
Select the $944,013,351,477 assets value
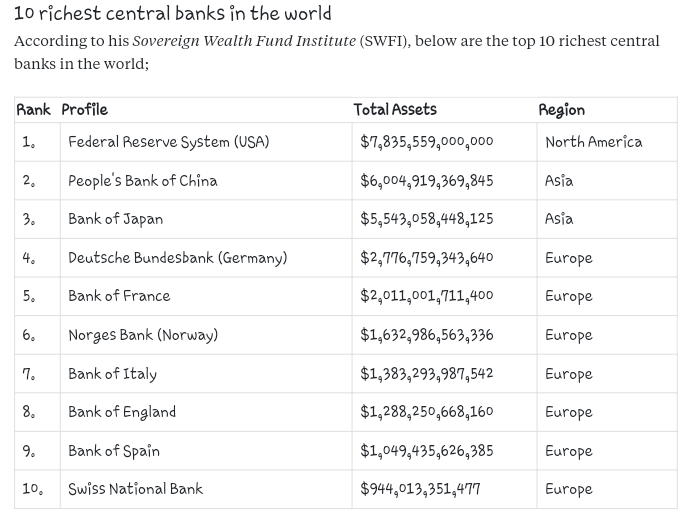tap(420, 489)
